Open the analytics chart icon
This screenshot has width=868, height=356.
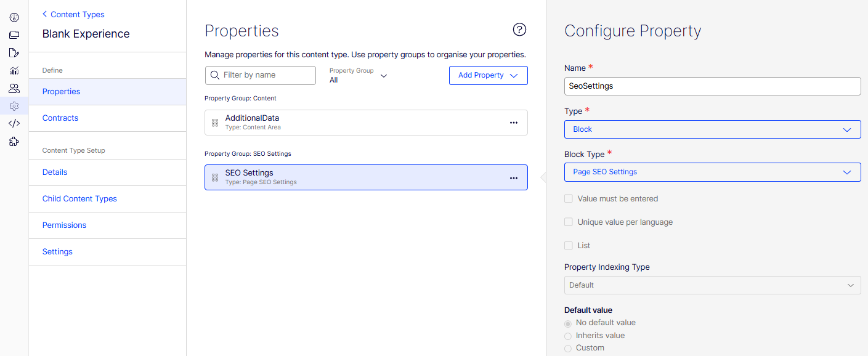click(x=14, y=71)
